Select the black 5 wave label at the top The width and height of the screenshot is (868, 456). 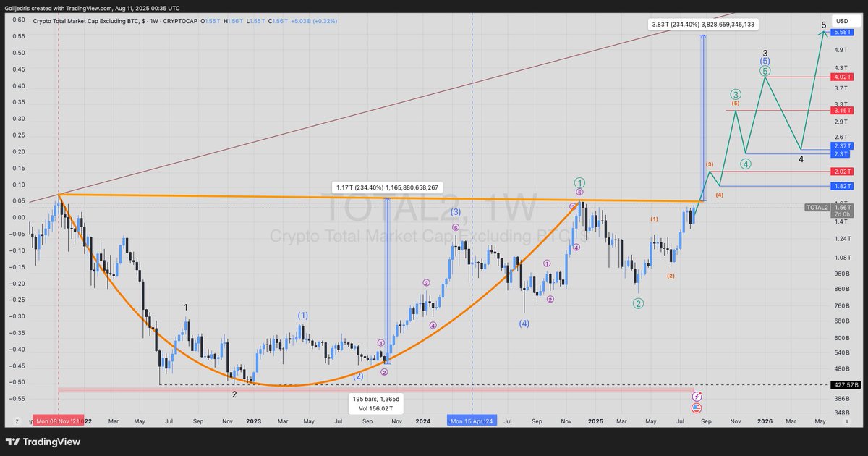[x=823, y=25]
